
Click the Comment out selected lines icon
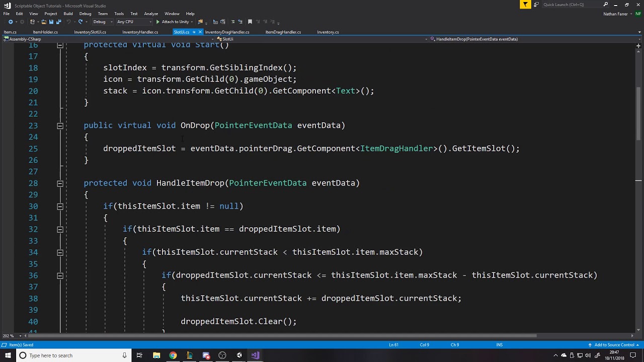click(233, 22)
